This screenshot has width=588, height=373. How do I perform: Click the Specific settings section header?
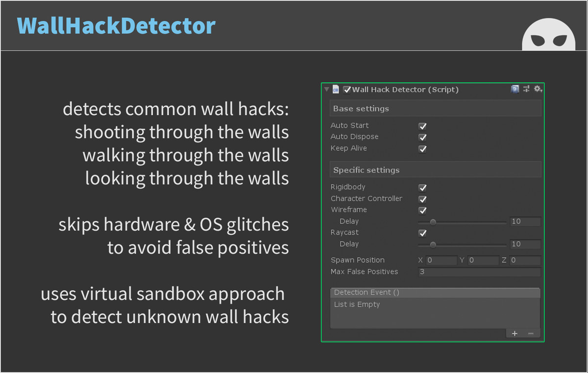tap(435, 170)
